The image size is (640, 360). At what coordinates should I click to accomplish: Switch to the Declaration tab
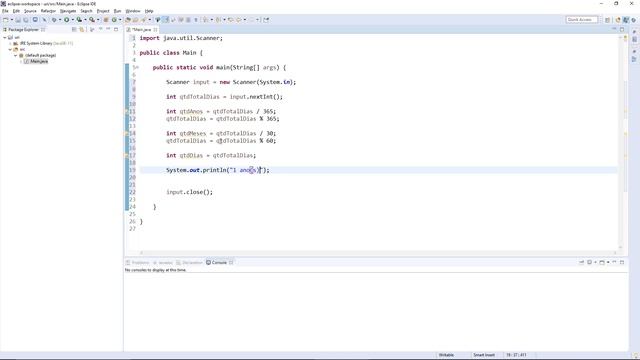pyautogui.click(x=189, y=262)
